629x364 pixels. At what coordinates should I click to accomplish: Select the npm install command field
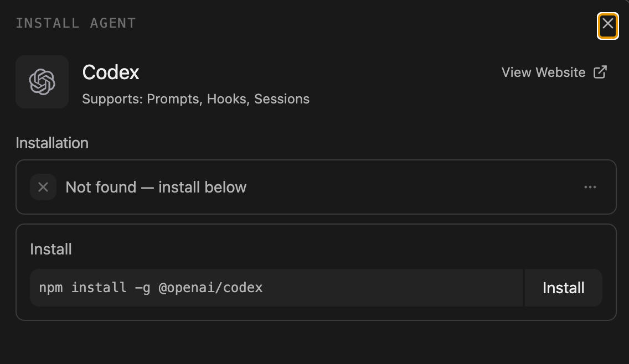point(276,288)
